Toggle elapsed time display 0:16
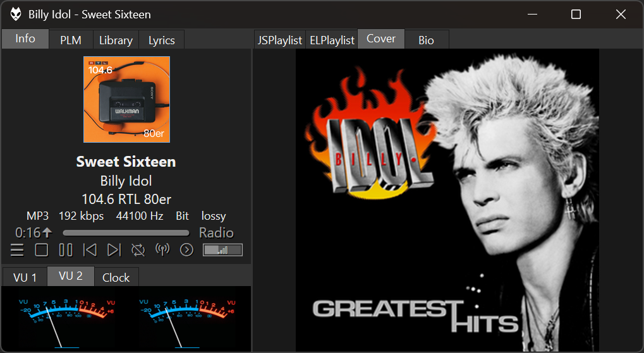This screenshot has height=353, width=644. [x=33, y=233]
